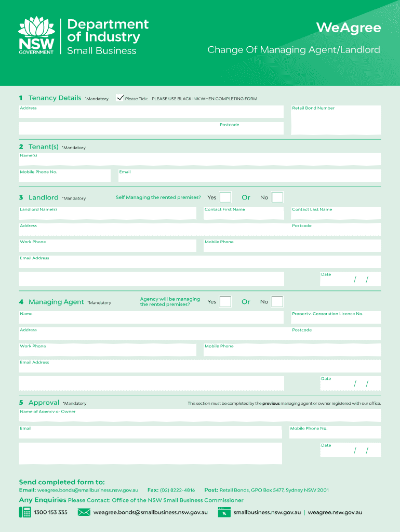This screenshot has height=532, width=400.
Task: Click the Landlord Name(s) field
Action: 108,213
